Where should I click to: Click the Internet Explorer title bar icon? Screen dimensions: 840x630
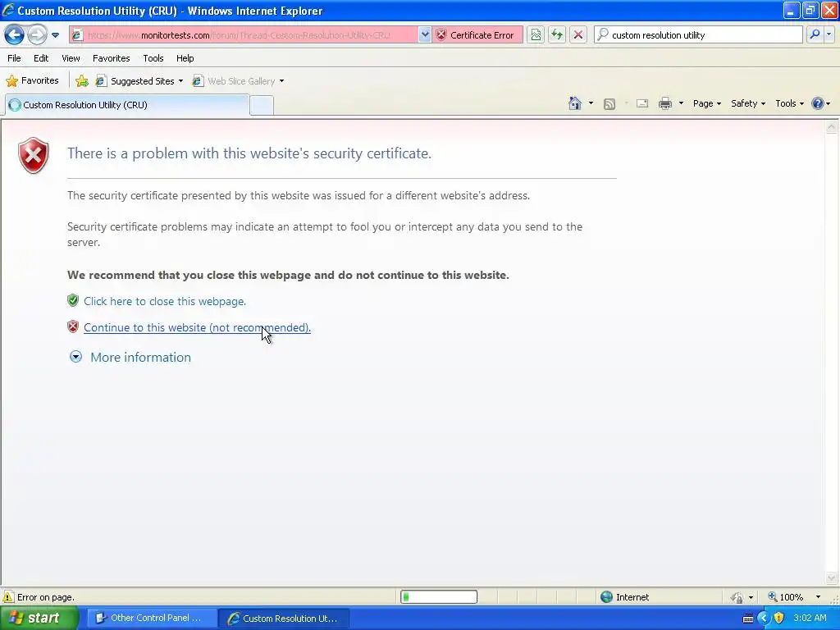[x=8, y=10]
